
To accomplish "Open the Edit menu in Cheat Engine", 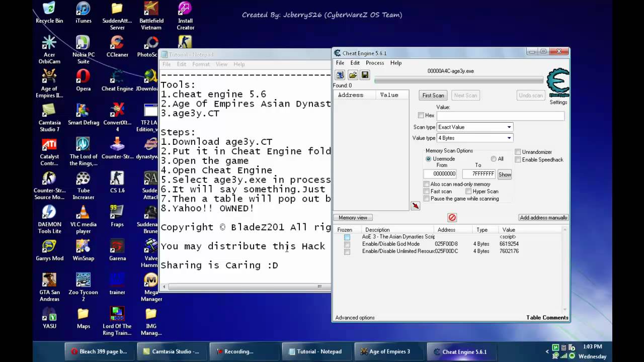I will pyautogui.click(x=355, y=63).
